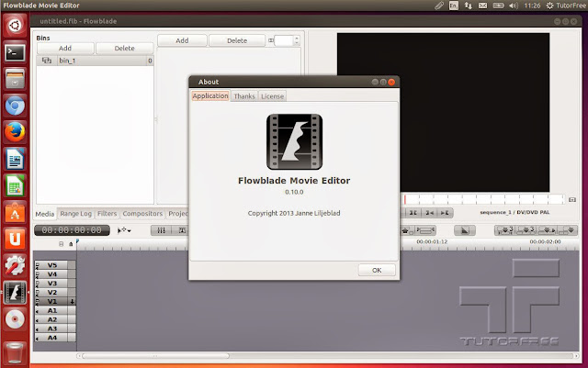Click the first insert-arrow button with number 3
The height and width of the screenshot is (368, 588).
[505, 230]
